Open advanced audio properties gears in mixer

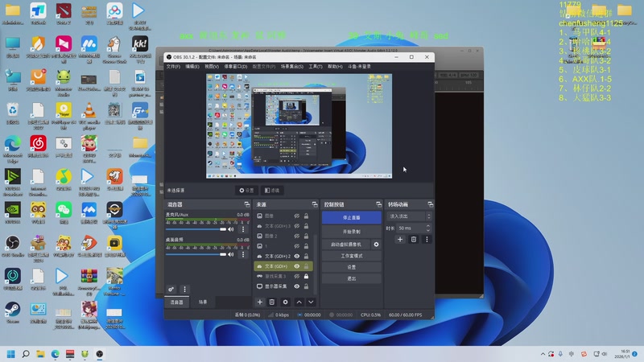click(x=171, y=290)
